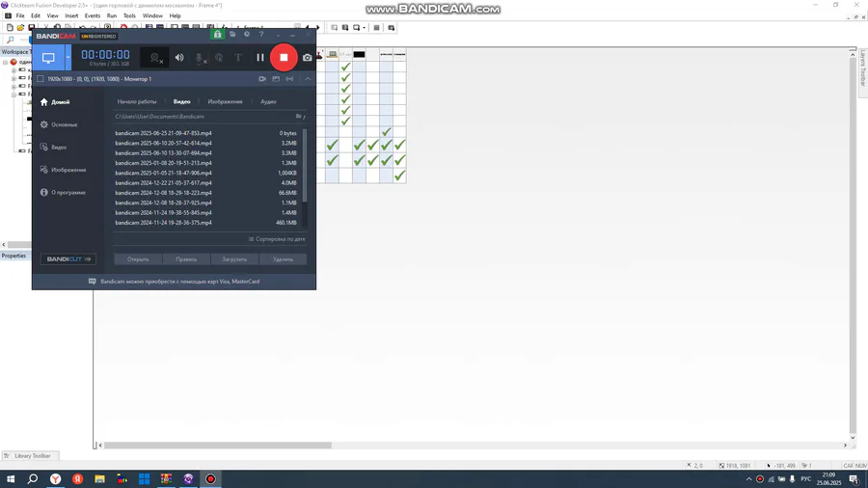This screenshot has height=488, width=868.
Task: Click the Загрузить button
Action: (x=234, y=258)
